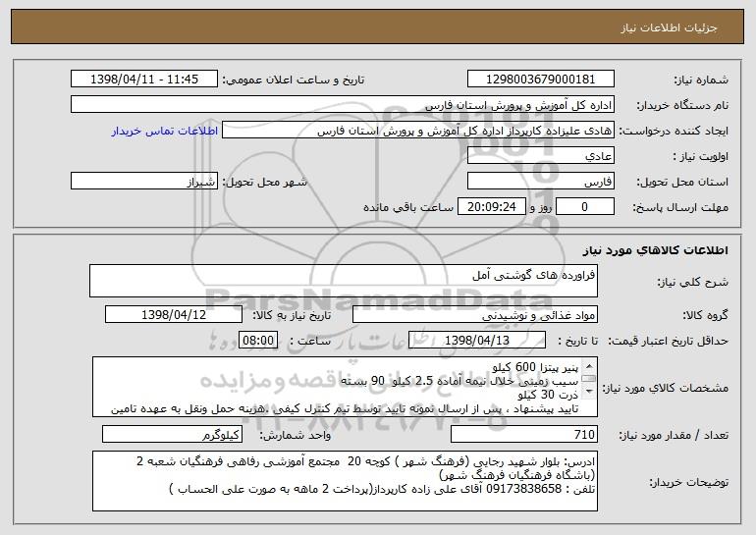Click the remaining days field showing 0

click(585, 207)
